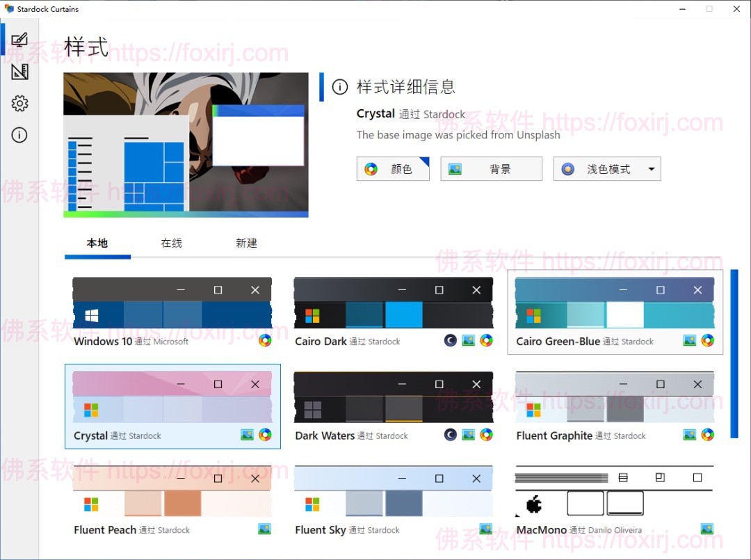Click background image icon on MacMono style
This screenshot has height=560, width=751.
(707, 529)
